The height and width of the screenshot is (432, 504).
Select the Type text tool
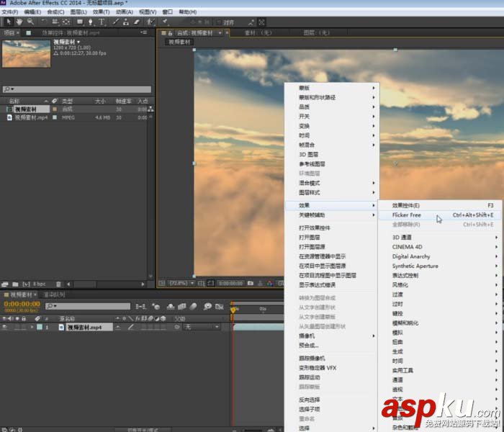pos(102,22)
